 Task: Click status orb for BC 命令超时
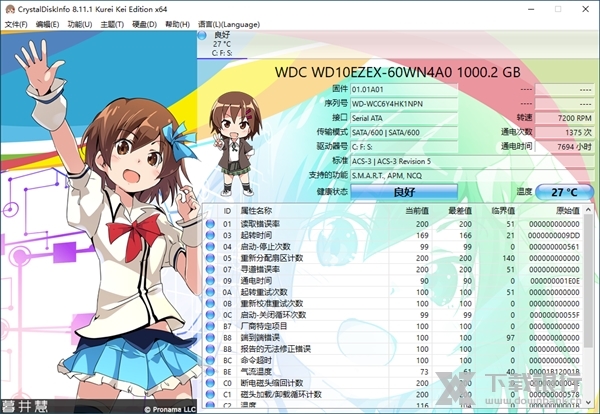[210, 360]
